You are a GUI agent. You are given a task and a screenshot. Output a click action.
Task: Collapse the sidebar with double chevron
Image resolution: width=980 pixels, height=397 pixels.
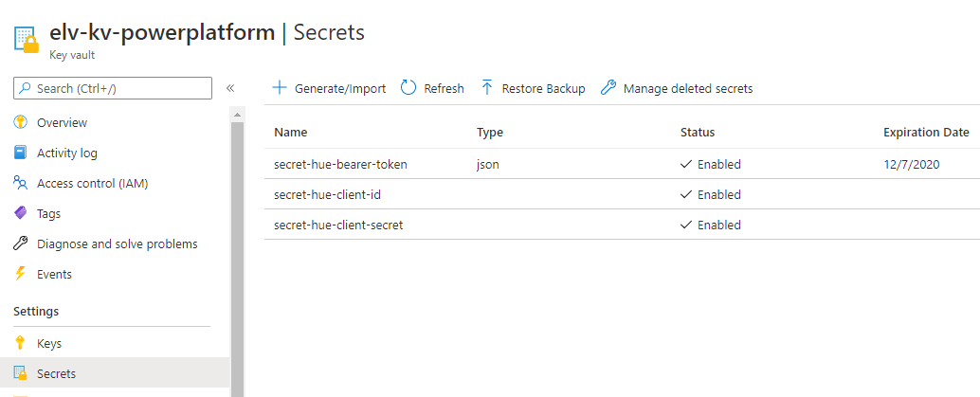[230, 88]
